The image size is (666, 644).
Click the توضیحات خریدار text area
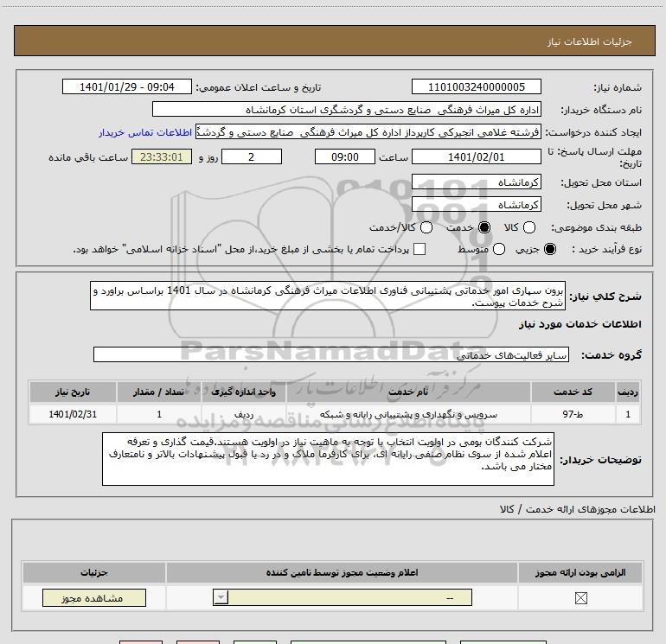328,459
